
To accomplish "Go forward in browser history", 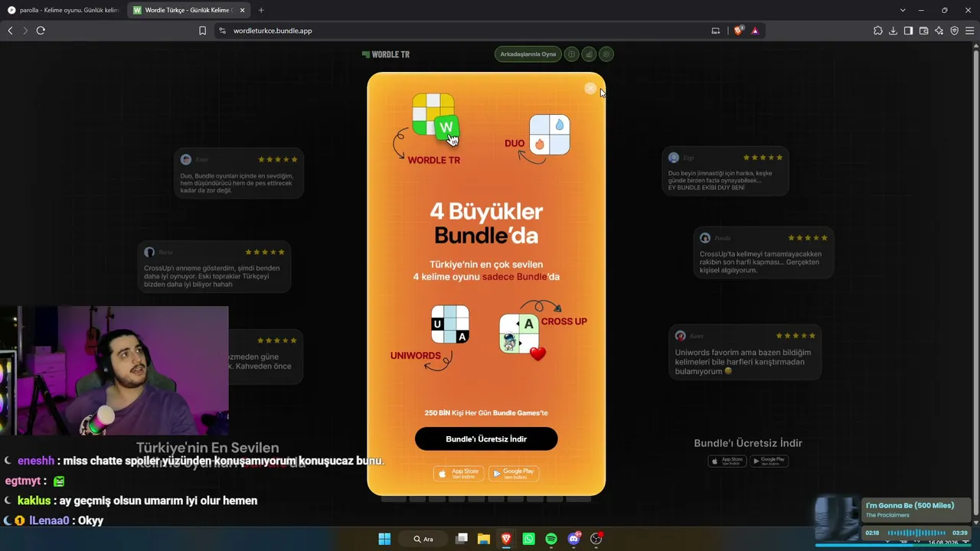I will pos(24,31).
